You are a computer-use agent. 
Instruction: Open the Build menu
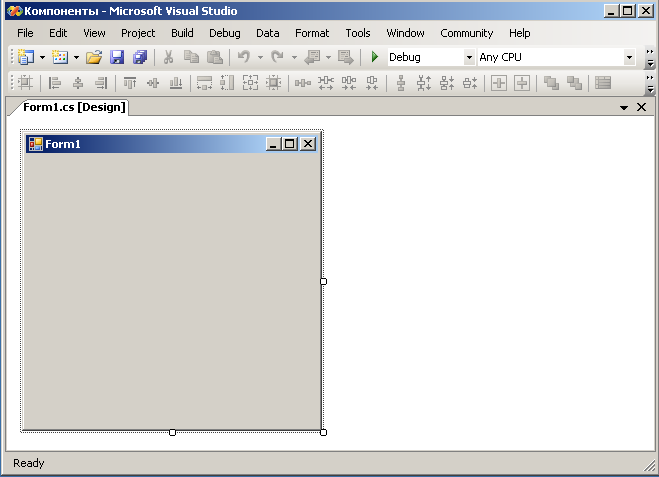tap(182, 33)
